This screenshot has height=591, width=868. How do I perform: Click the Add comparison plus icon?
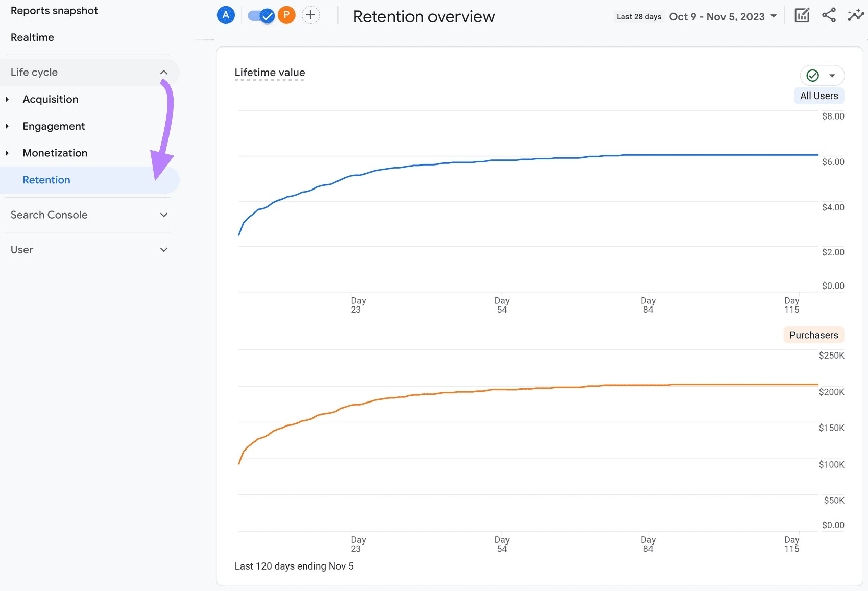(310, 15)
